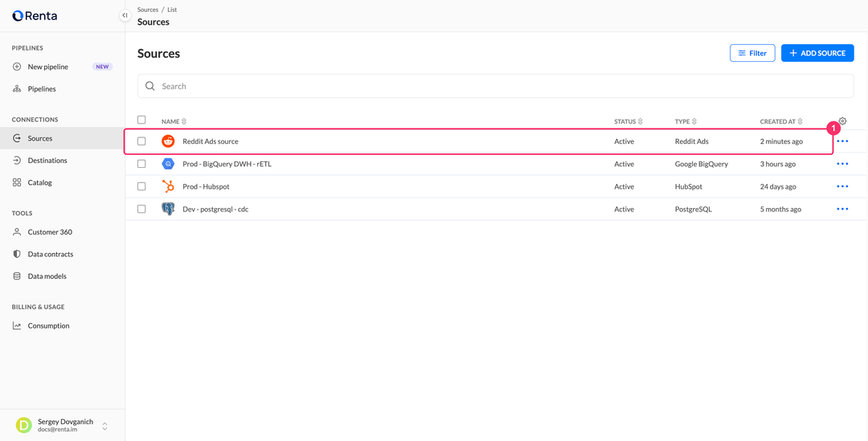The width and height of the screenshot is (868, 441).
Task: Open Prod - BigQuery DWH - rETL entry
Action: (x=227, y=164)
